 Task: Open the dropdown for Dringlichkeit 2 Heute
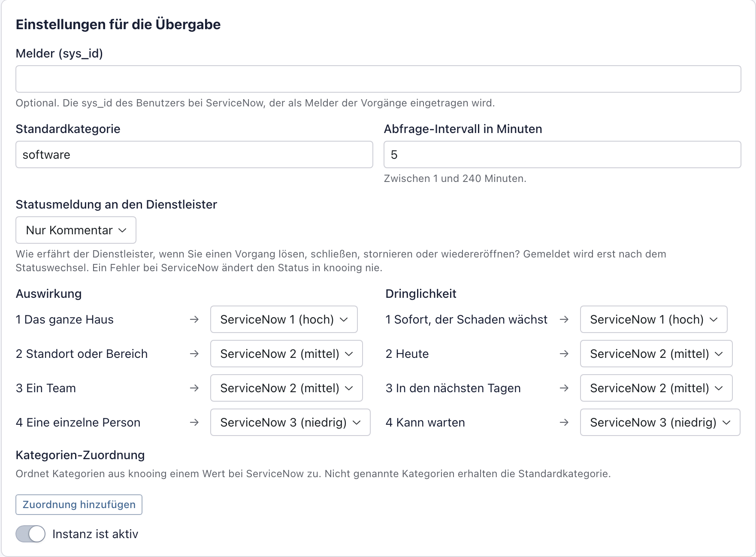[656, 354]
